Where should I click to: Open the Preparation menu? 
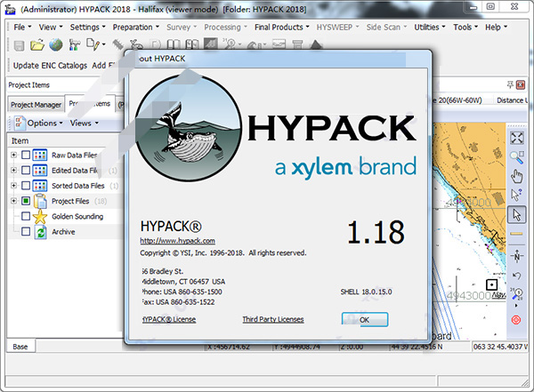(x=136, y=28)
